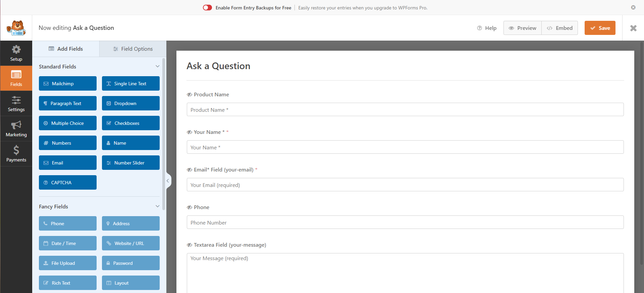Open the Setup gear panel

point(16,53)
